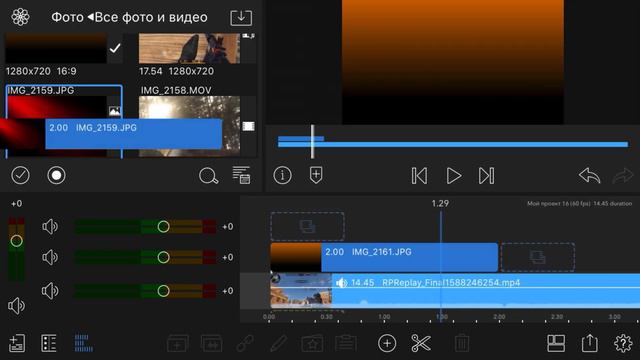640x360 pixels.
Task: Play the project preview
Action: (x=453, y=176)
